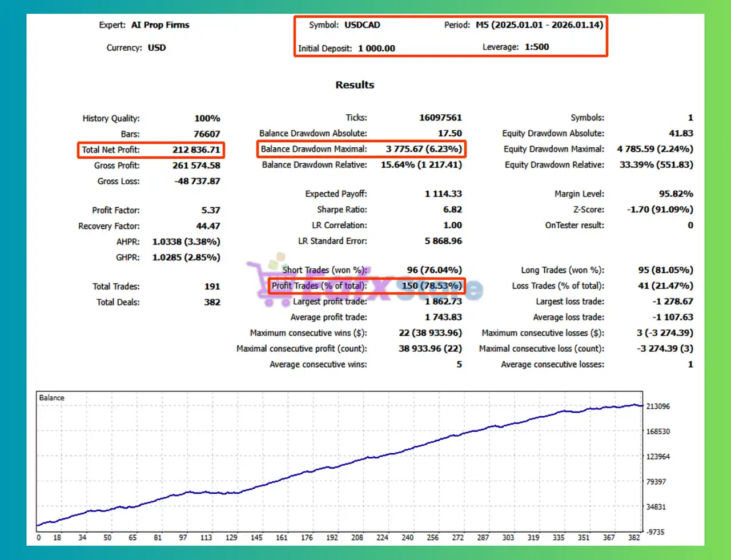
Task: Click the 213096 label on chart axis
Action: coord(658,406)
